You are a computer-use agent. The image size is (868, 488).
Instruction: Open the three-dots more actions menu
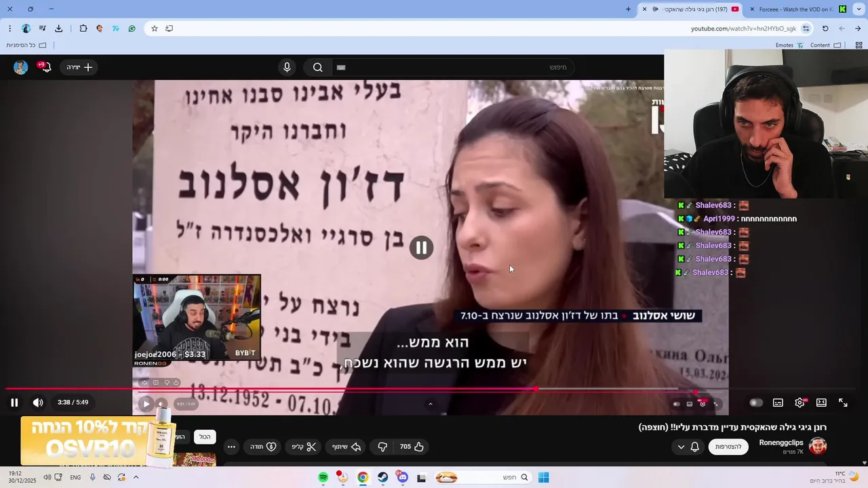(231, 447)
